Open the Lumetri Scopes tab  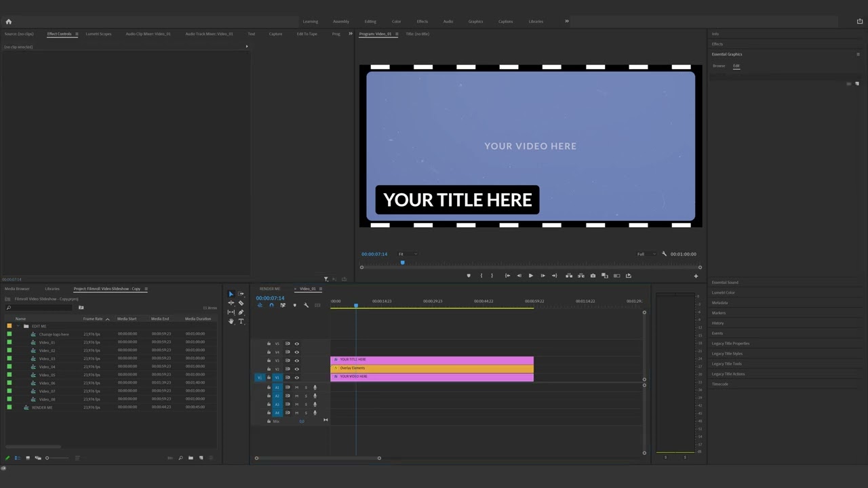point(98,34)
